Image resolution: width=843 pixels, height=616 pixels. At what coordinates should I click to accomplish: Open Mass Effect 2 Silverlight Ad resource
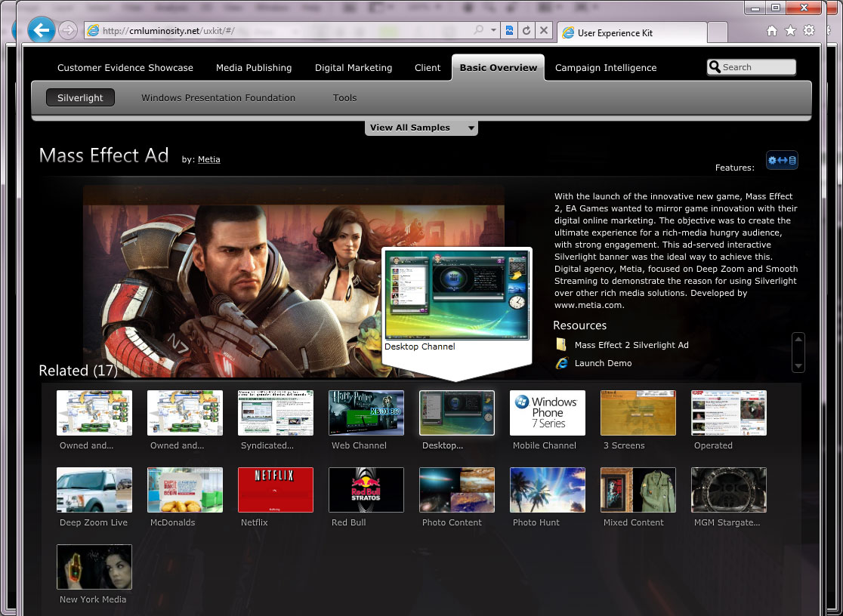pyautogui.click(x=631, y=345)
